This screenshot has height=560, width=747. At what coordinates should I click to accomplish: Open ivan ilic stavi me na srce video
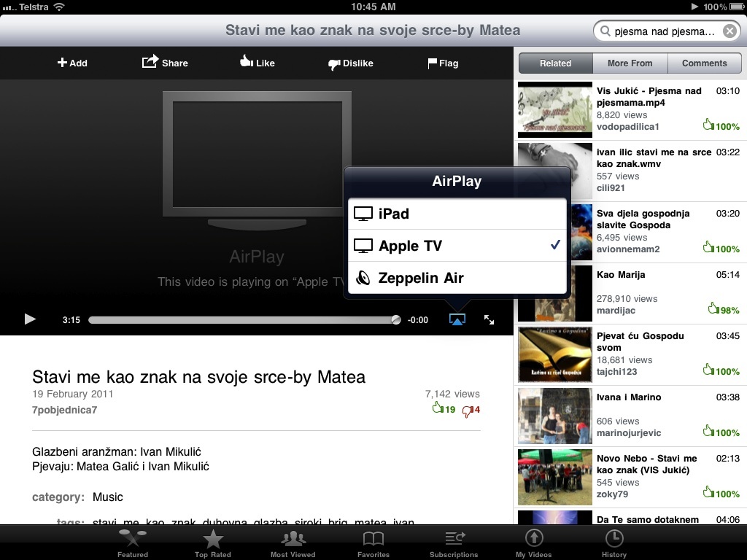pos(630,171)
